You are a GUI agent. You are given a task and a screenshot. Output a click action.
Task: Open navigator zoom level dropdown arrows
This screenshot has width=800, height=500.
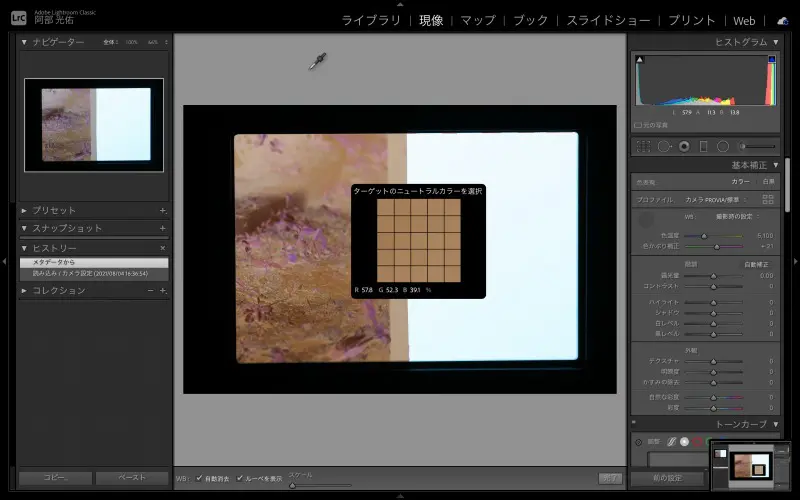coord(166,42)
